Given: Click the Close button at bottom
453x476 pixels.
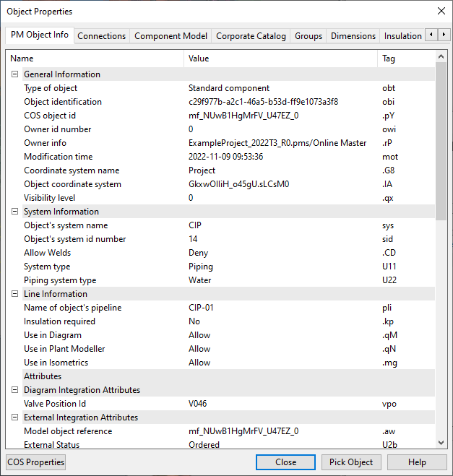Looking at the screenshot, I should coord(285,462).
